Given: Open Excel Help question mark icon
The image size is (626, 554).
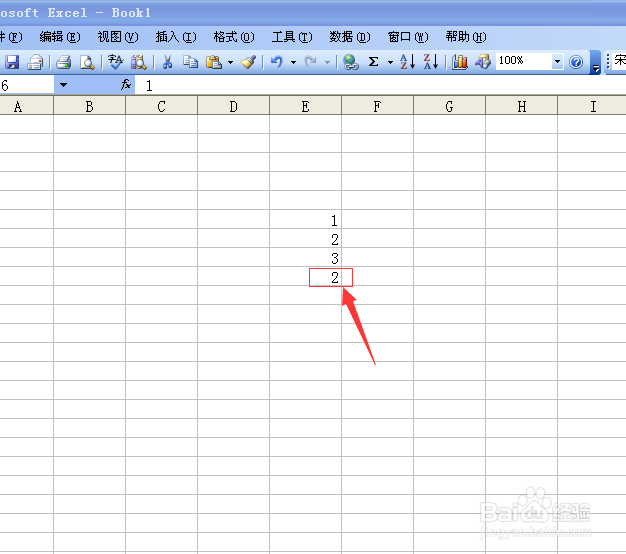Looking at the screenshot, I should pos(576,62).
